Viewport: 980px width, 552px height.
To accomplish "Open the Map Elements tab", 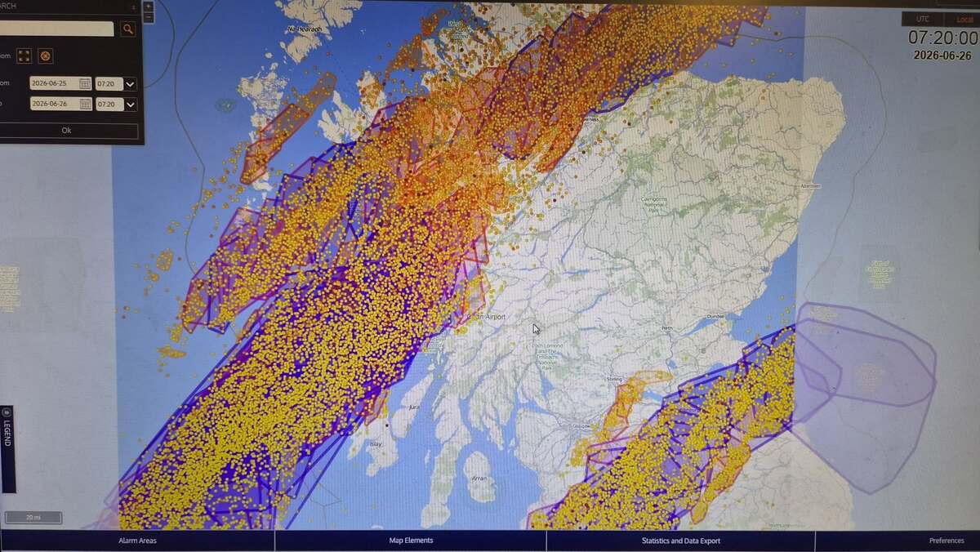I will click(411, 541).
